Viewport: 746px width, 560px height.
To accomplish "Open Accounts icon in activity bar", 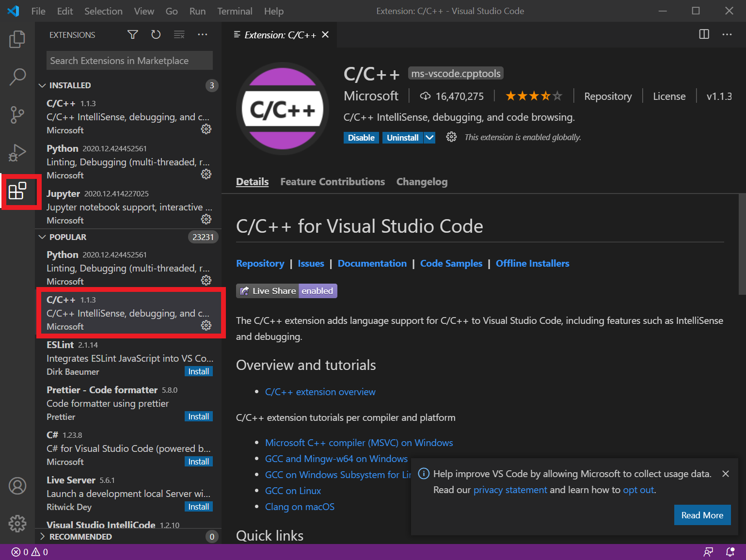I will tap(17, 486).
